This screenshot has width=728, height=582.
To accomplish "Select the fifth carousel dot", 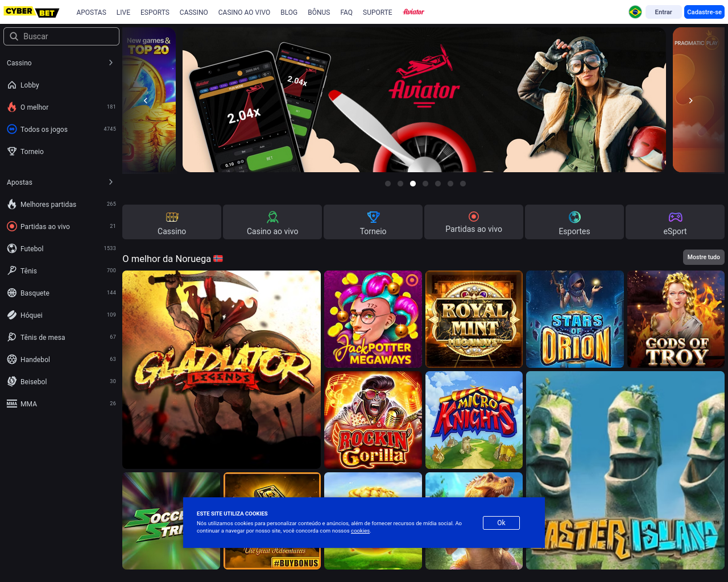I will [438, 184].
